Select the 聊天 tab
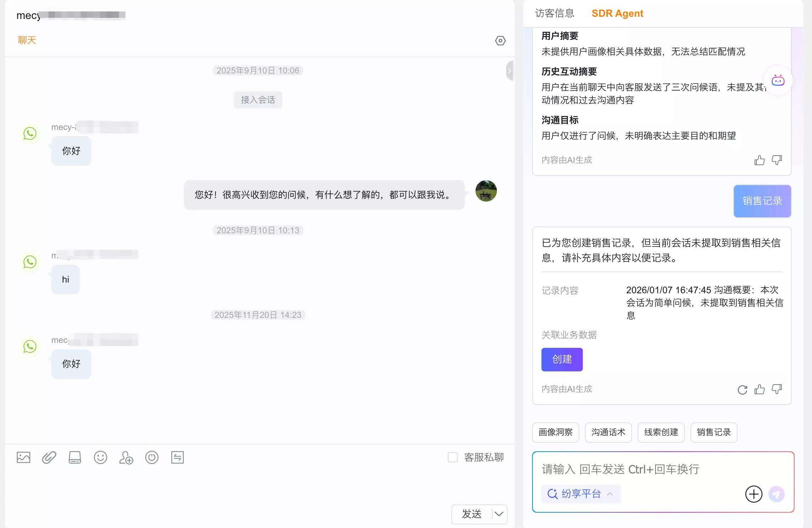The image size is (812, 528). pyautogui.click(x=27, y=40)
